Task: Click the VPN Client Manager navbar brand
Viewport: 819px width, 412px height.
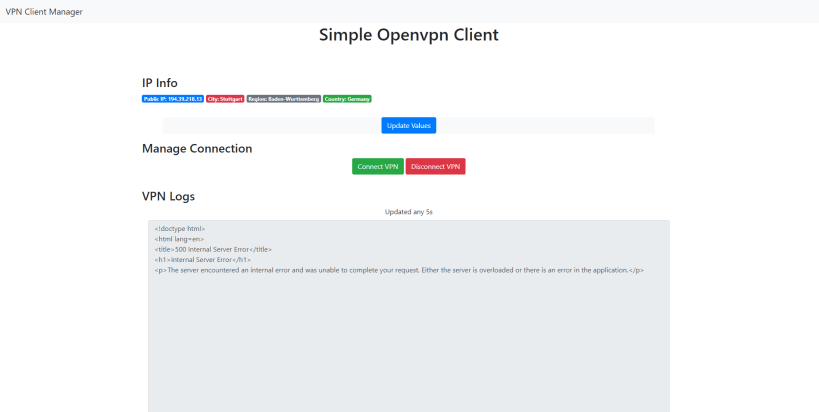Action: tap(44, 11)
